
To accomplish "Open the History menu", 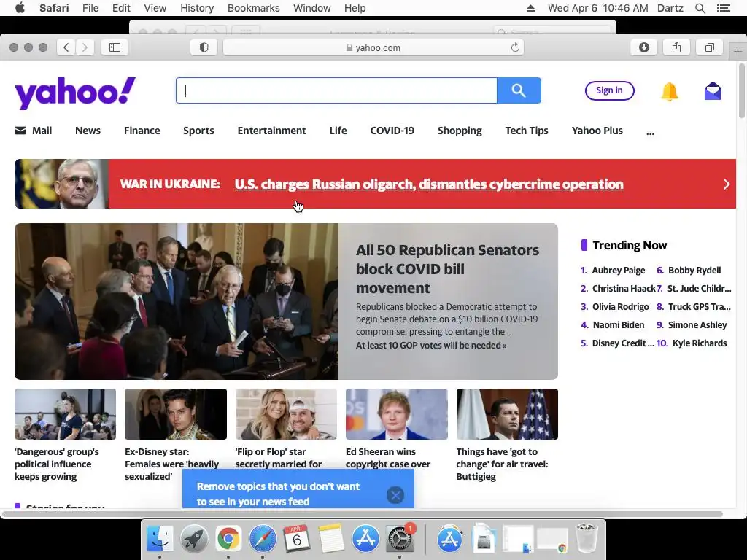I will click(197, 8).
